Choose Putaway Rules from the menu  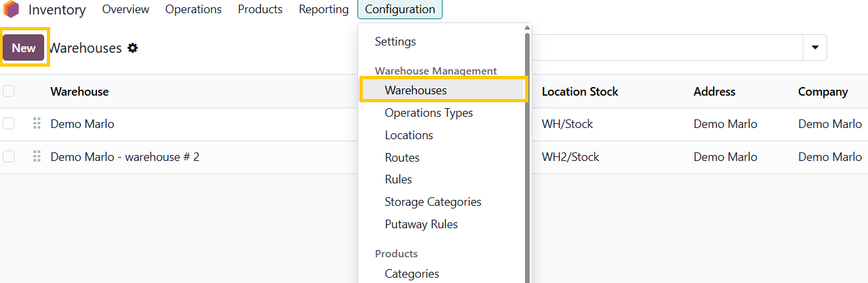click(421, 224)
